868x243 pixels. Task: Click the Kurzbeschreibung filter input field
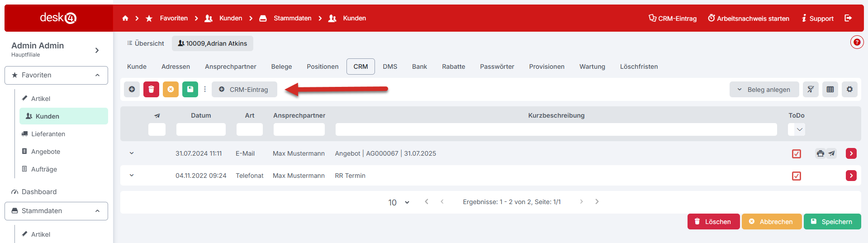point(556,129)
